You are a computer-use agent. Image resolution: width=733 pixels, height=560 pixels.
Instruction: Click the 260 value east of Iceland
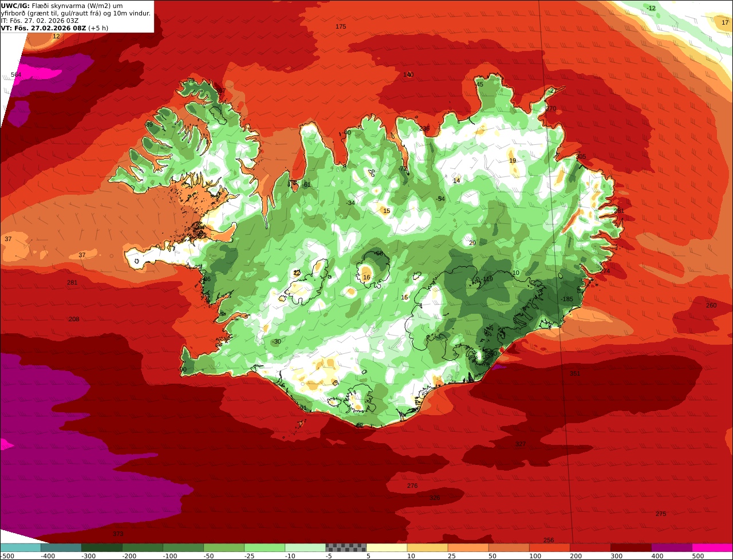[x=711, y=305]
